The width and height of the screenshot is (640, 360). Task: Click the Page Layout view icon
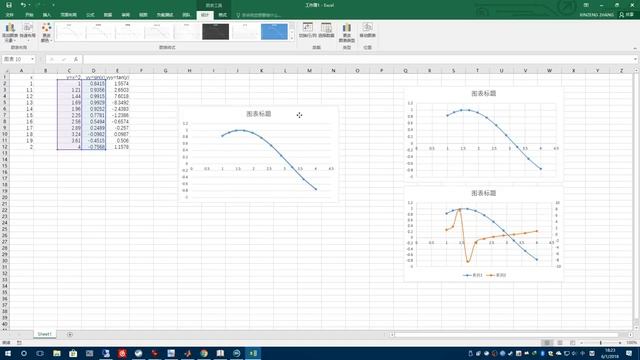(560, 343)
